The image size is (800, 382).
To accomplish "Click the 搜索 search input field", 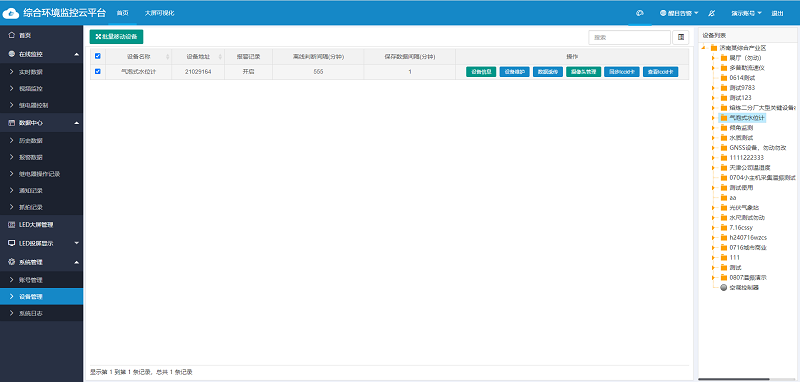I will click(x=629, y=37).
